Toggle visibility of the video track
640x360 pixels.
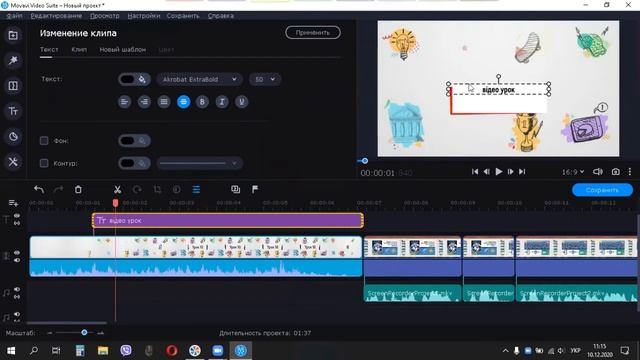17,253
